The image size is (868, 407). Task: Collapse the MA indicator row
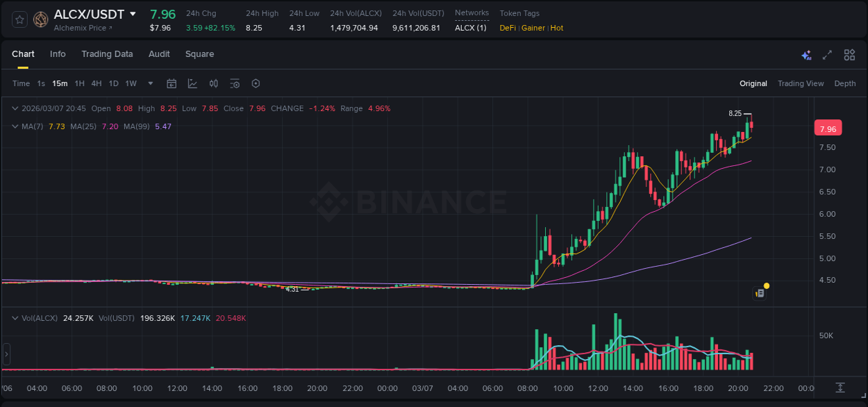15,126
